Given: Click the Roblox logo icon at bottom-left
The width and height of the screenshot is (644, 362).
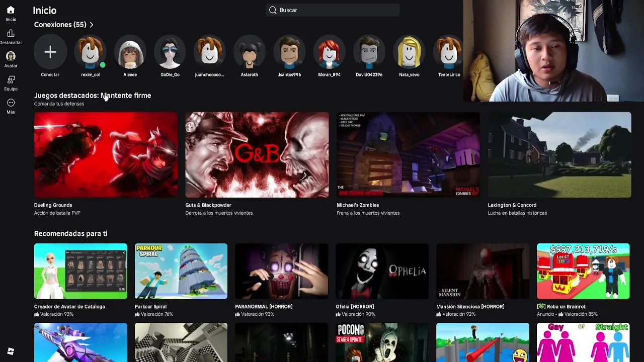Looking at the screenshot, I should 11,351.
